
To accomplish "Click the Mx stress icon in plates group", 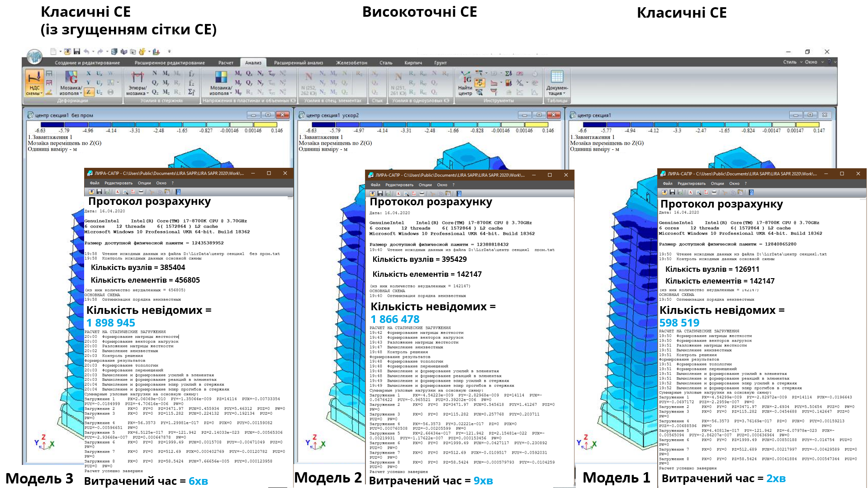I will point(238,73).
